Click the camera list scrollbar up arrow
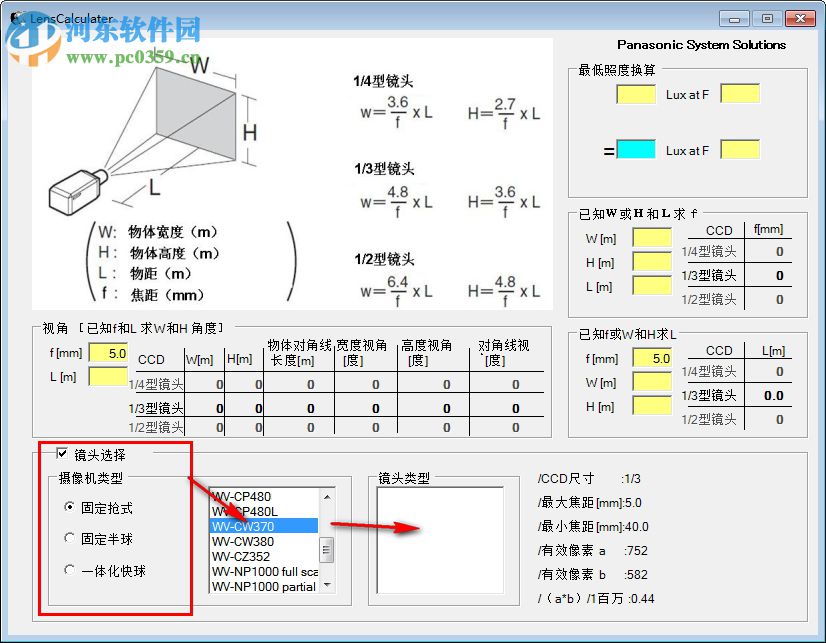 pyautogui.click(x=327, y=495)
